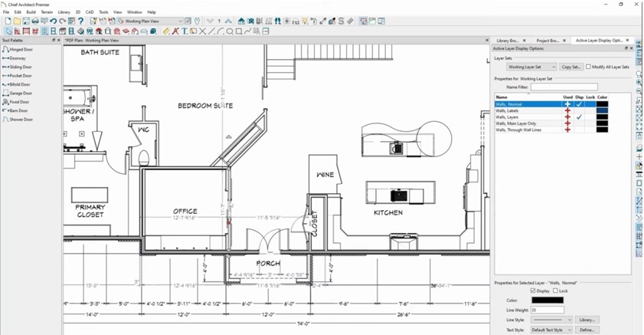The width and height of the screenshot is (644, 335).
Task: Click the Undo arrow icon
Action: (x=54, y=21)
